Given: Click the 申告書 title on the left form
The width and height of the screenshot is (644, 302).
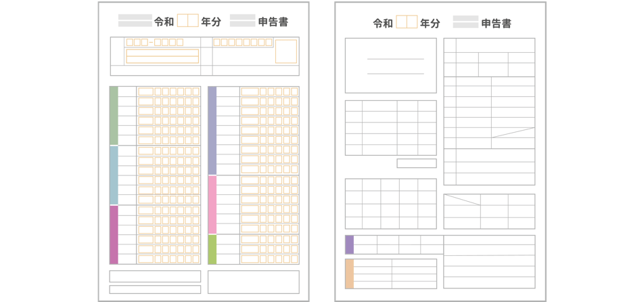Looking at the screenshot, I should (x=273, y=22).
